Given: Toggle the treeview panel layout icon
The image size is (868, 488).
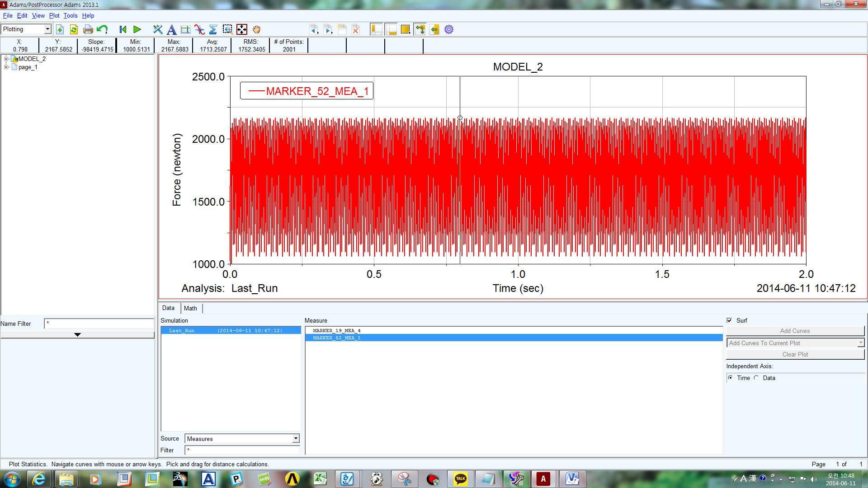Looking at the screenshot, I should point(377,30).
